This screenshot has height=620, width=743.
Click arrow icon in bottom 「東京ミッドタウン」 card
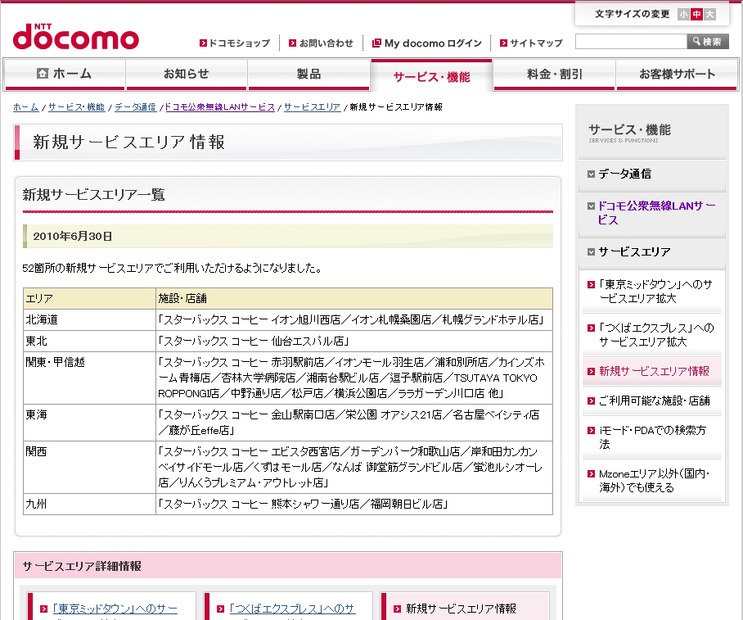pyautogui.click(x=44, y=609)
